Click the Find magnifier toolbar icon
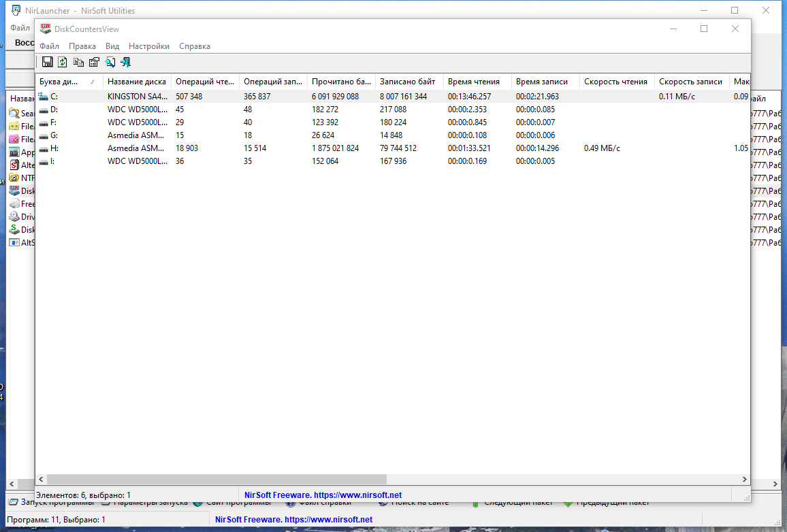The width and height of the screenshot is (787, 532). coord(110,62)
